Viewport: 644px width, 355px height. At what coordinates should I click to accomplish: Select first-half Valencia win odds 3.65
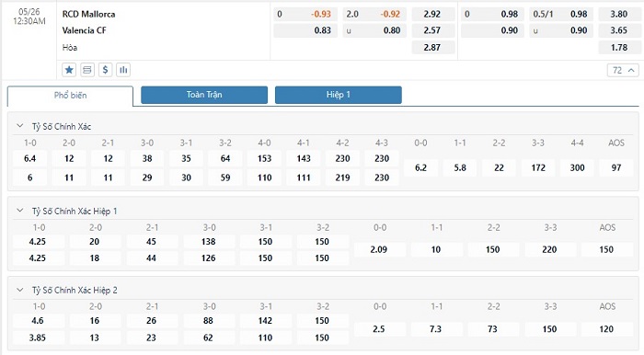click(619, 30)
